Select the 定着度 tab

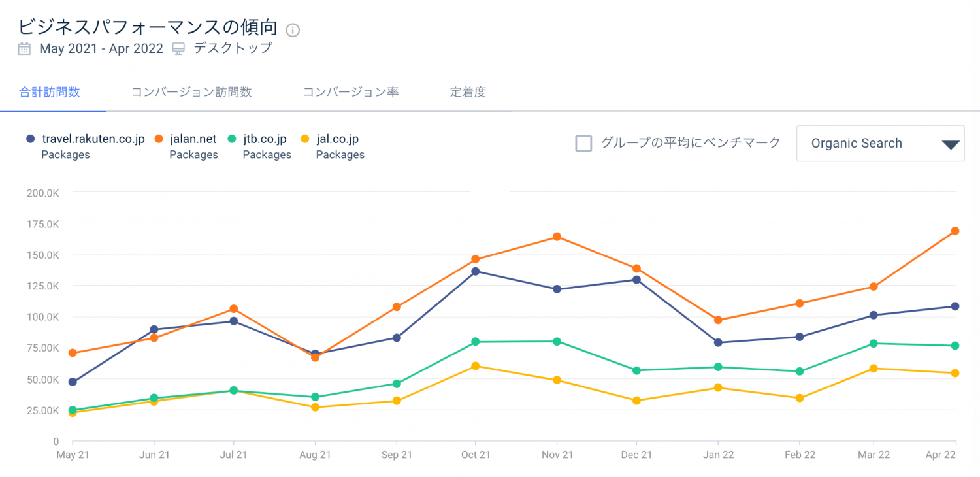pyautogui.click(x=466, y=92)
